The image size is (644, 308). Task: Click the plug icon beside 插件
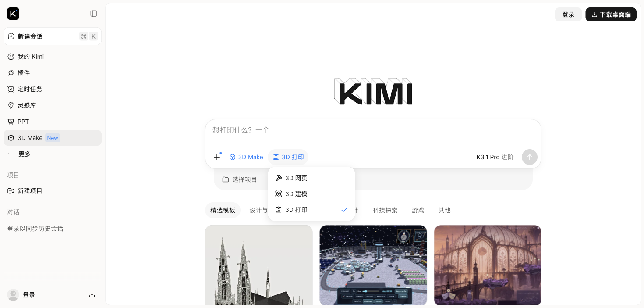pos(11,73)
